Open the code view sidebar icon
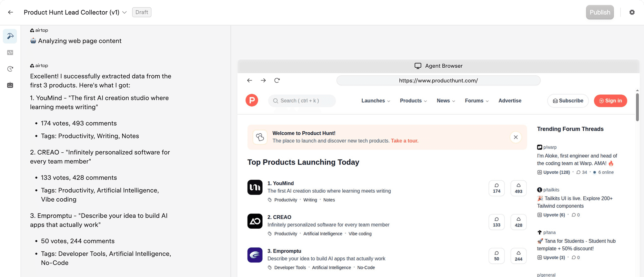 (10, 53)
